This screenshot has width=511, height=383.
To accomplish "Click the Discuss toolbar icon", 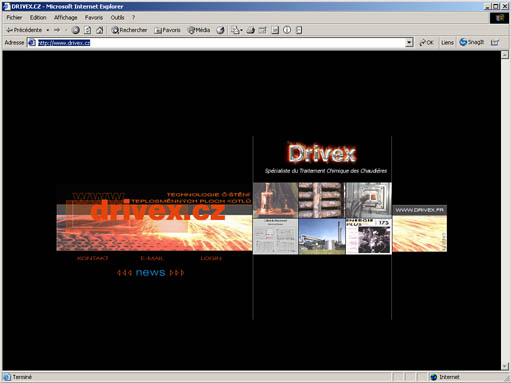I will coord(275,30).
